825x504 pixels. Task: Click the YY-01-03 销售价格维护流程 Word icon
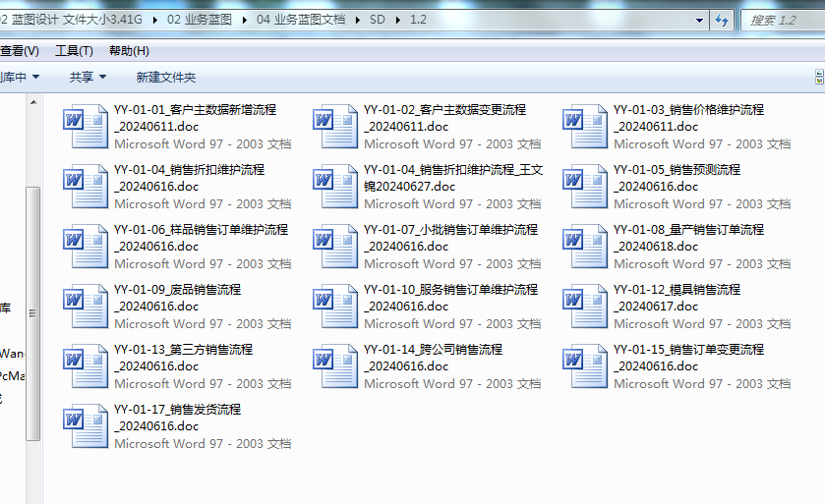click(x=585, y=126)
